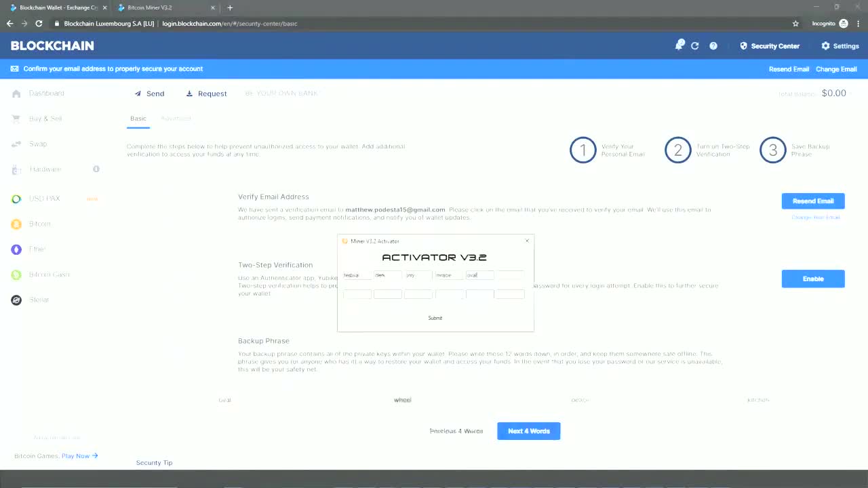Click the Bitcoin Games Play Now link
Image resolution: width=868 pixels, height=488 pixels.
pyautogui.click(x=80, y=456)
